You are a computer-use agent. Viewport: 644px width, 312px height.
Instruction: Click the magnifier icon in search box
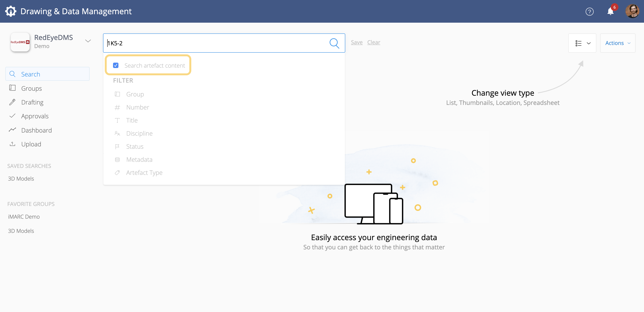coord(334,43)
